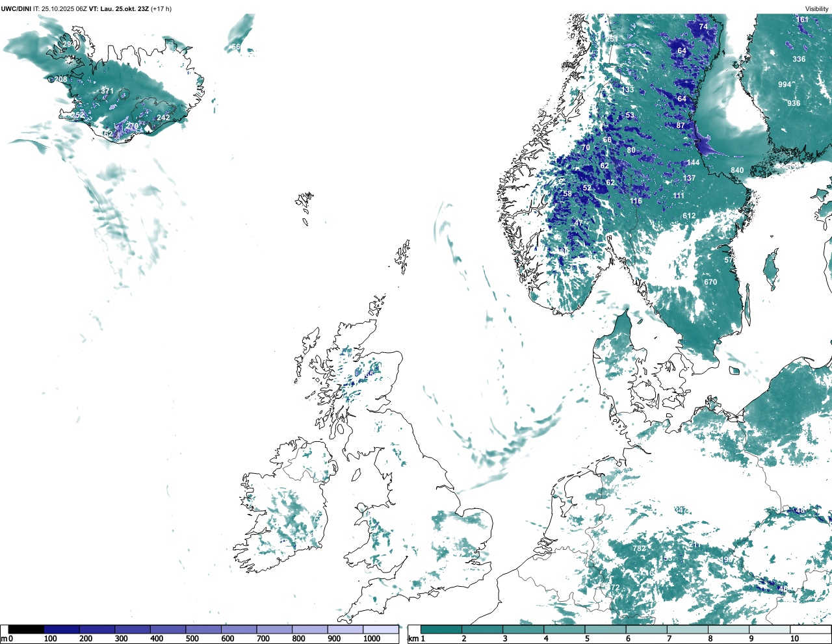Click the '87' visibility value in northern Sweden
The height and width of the screenshot is (644, 832).
pos(681,125)
